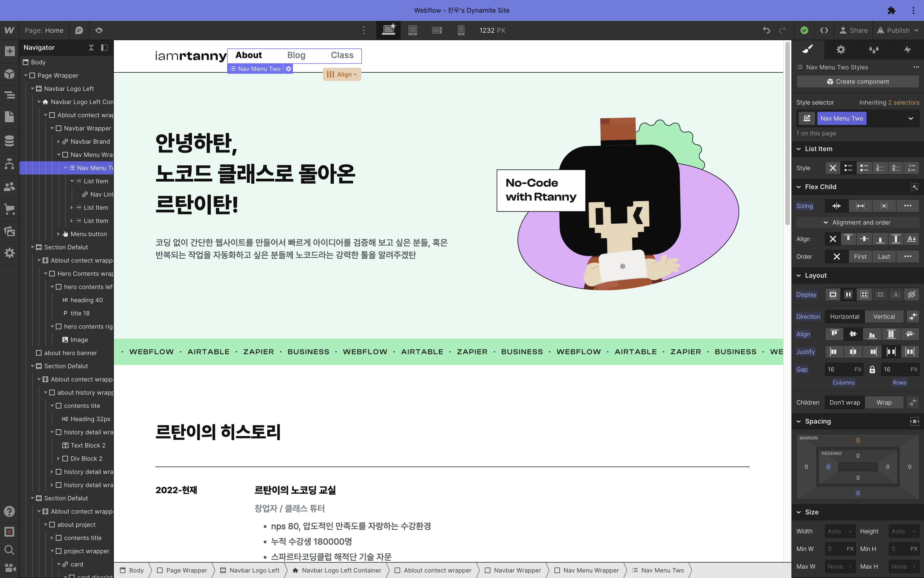Open the Pages panel icon

[10, 117]
